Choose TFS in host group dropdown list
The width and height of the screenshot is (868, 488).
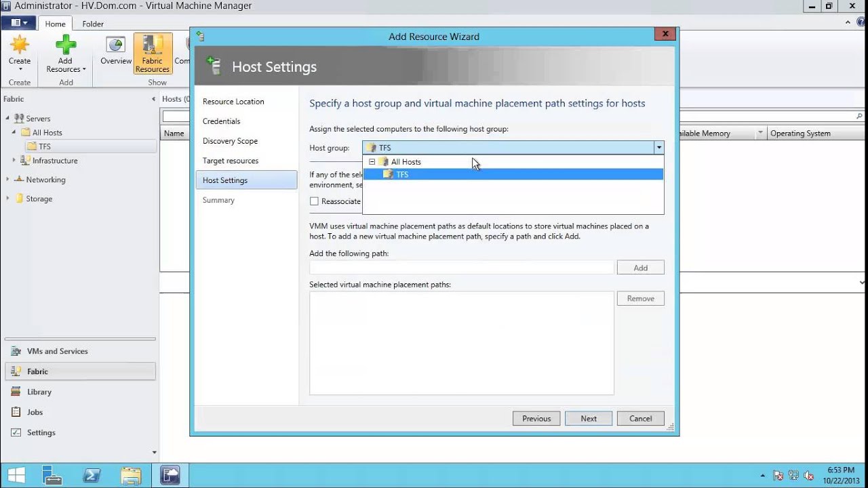point(513,174)
